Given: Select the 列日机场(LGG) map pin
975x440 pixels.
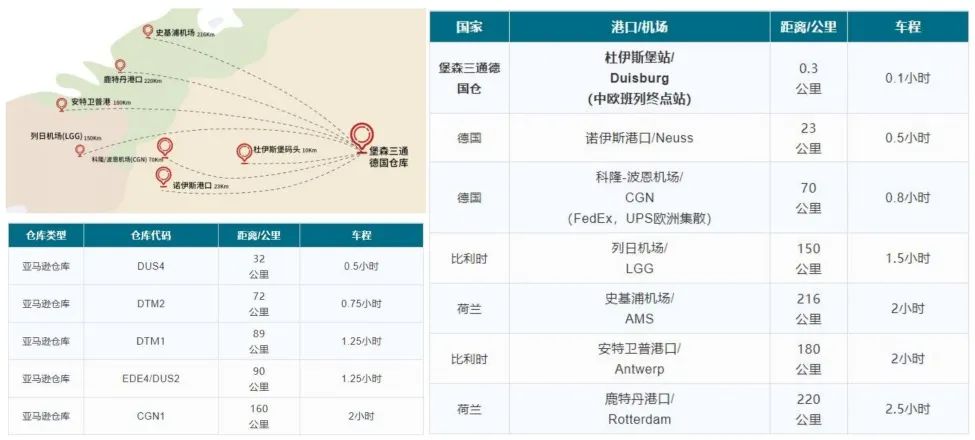Looking at the screenshot, I should tap(80, 151).
